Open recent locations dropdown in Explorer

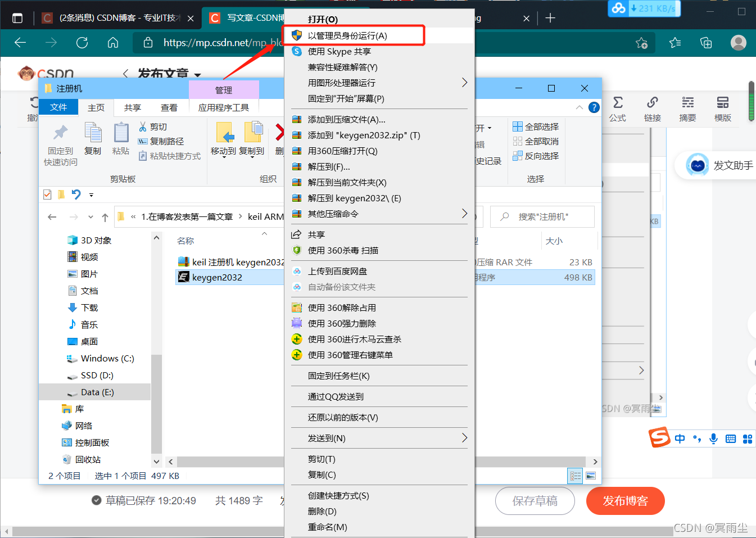[x=90, y=217]
